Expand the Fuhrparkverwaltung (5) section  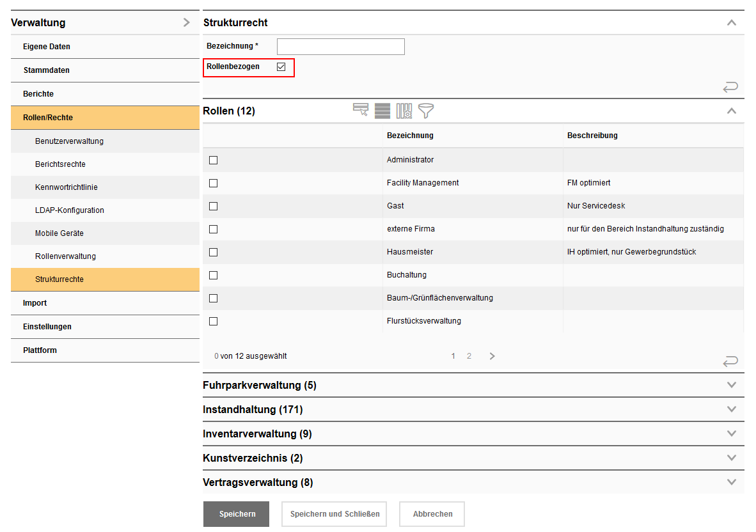(x=732, y=385)
